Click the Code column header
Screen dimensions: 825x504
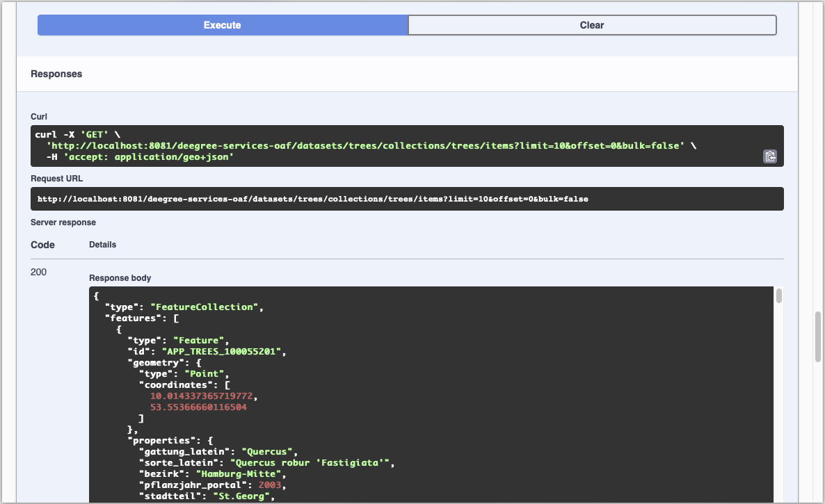coord(42,245)
